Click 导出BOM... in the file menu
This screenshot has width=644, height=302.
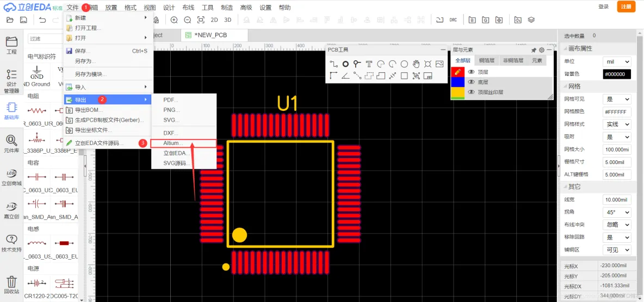pyautogui.click(x=108, y=110)
